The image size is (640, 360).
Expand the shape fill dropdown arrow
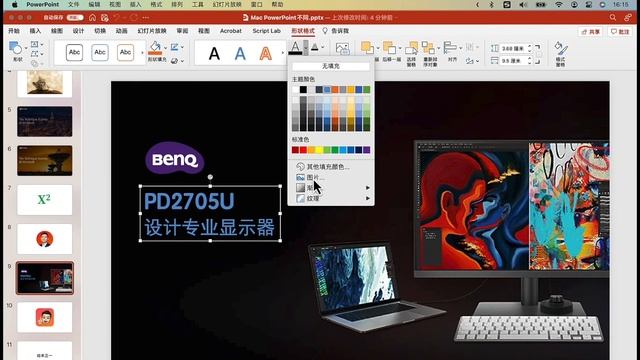point(165,48)
